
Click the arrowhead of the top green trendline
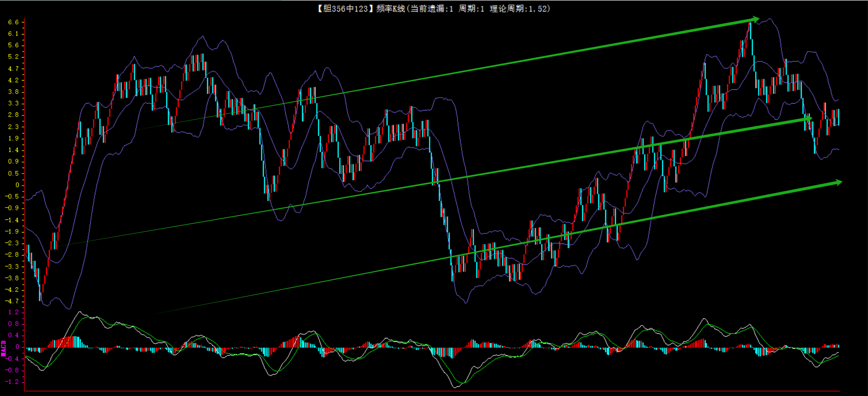[x=755, y=19]
